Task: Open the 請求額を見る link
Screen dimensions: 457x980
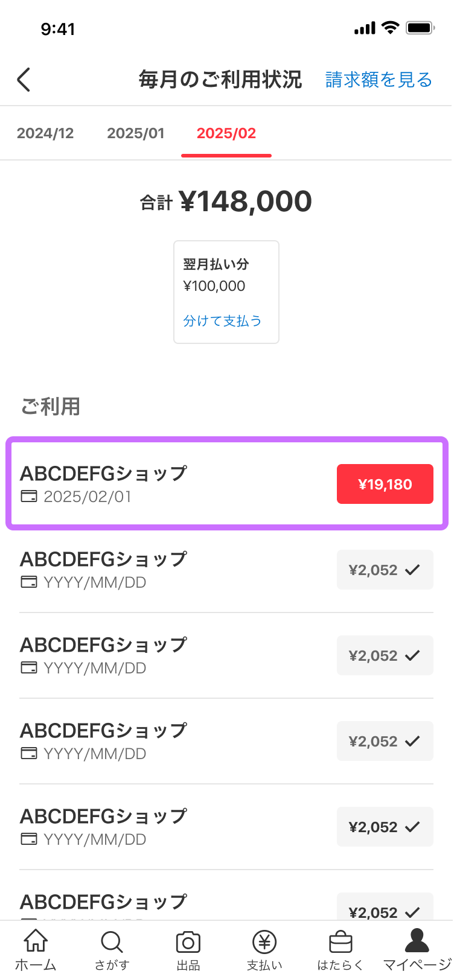Action: coord(379,80)
